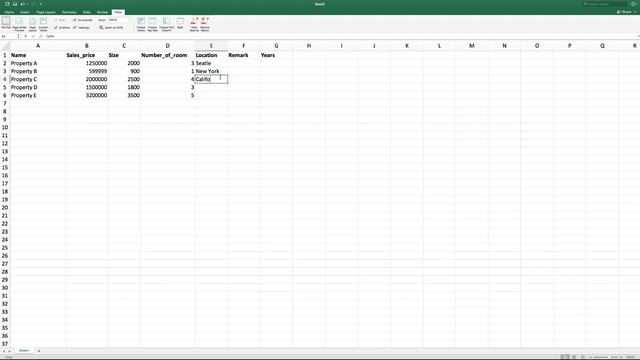
Task: Click Normal view button in status bar
Action: click(x=564, y=357)
